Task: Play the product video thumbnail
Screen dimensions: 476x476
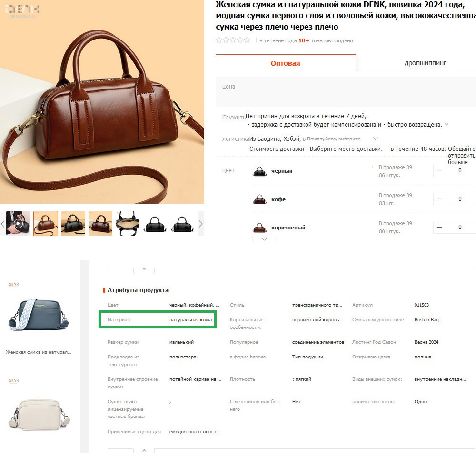Action: pyautogui.click(x=18, y=224)
